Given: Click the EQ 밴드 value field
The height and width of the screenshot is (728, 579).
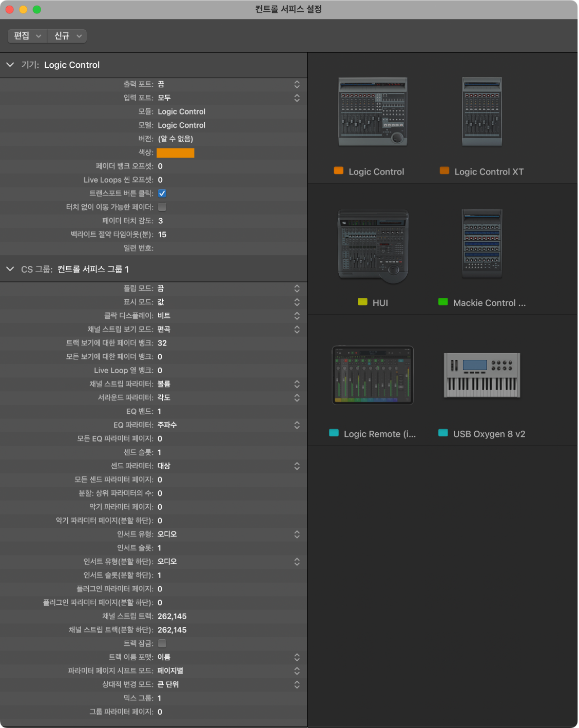Looking at the screenshot, I should pyautogui.click(x=160, y=411).
